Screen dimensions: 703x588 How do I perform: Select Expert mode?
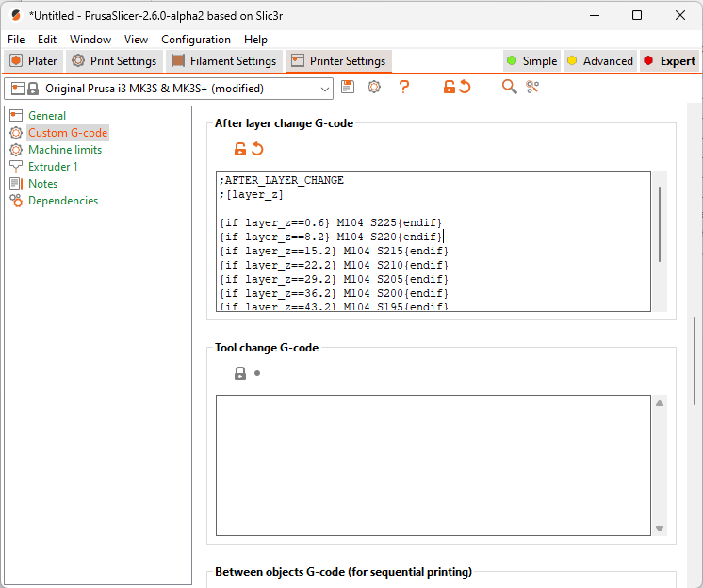[669, 61]
